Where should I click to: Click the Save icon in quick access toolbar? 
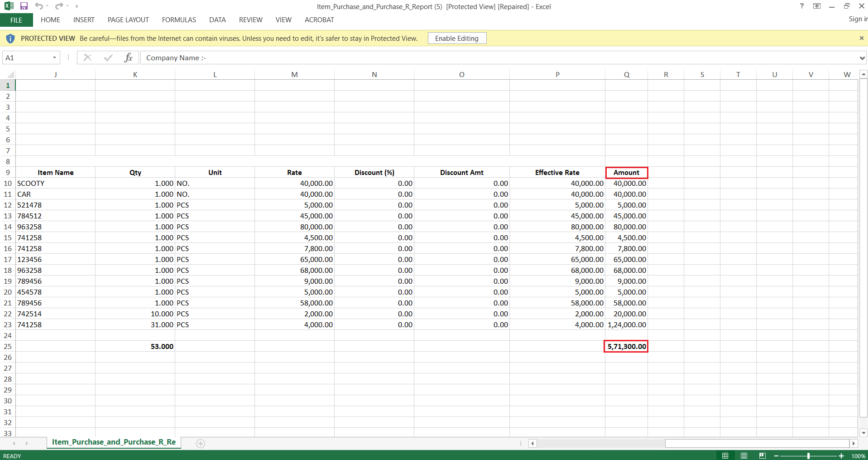[x=24, y=6]
